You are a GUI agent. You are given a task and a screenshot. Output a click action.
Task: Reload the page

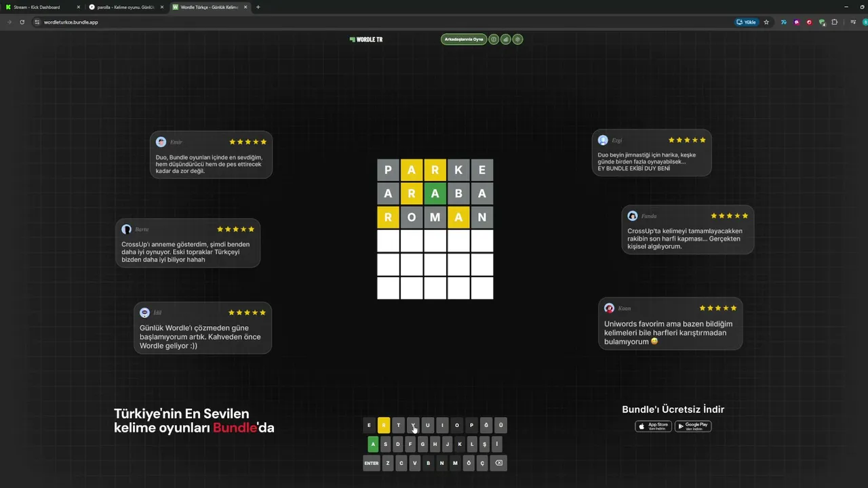(22, 22)
